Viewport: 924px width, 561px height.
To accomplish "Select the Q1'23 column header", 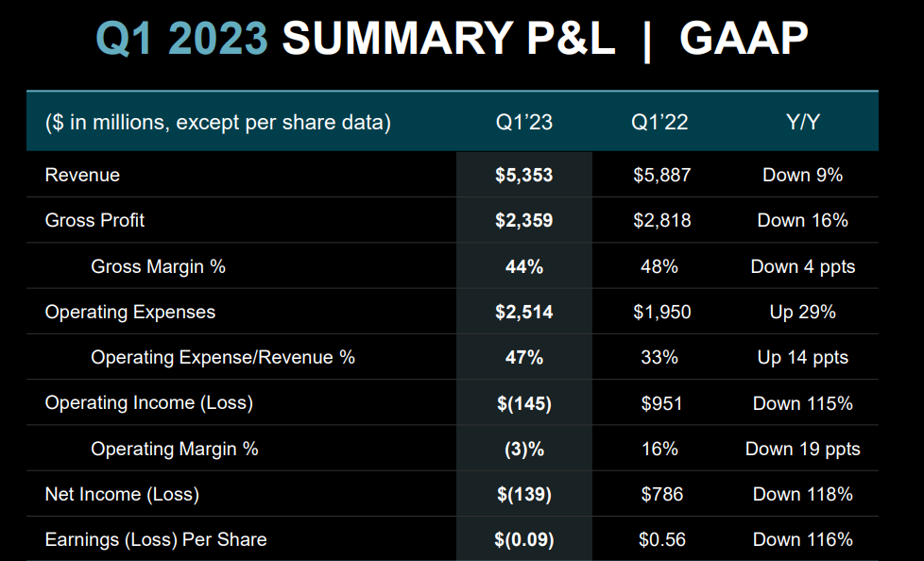I will 524,123.
